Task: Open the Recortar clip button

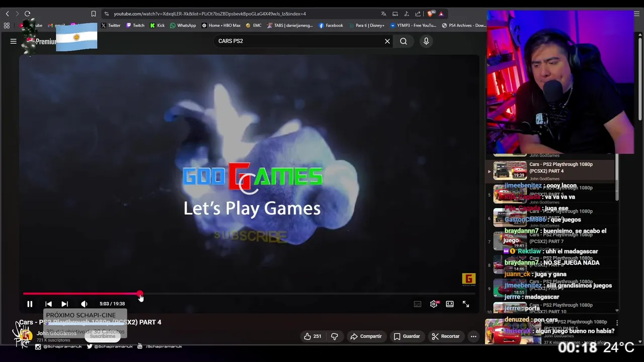Action: pos(446,336)
